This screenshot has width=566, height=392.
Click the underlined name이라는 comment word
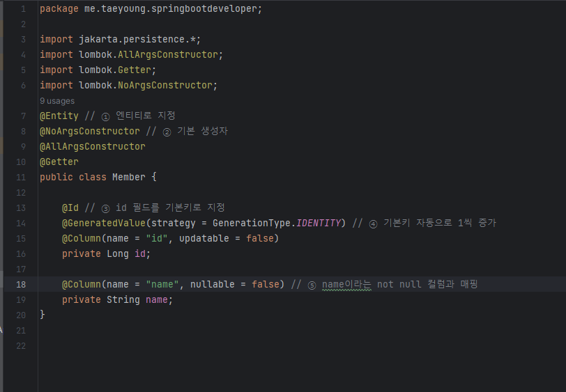tap(346, 285)
